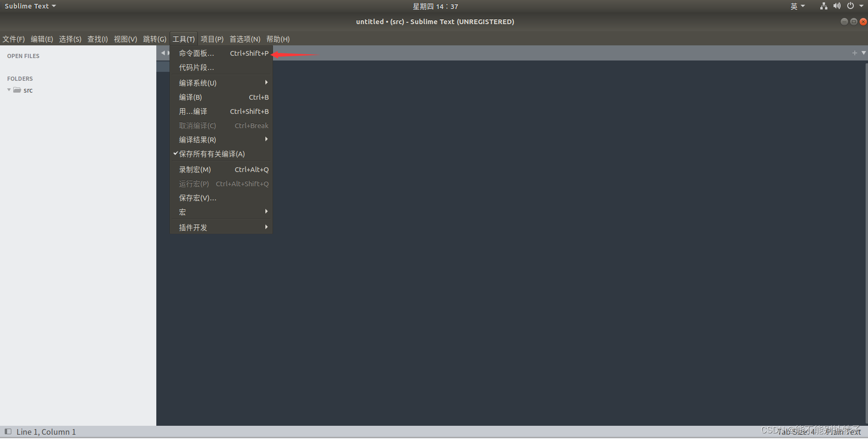Toggle the sidebar using the status bar icon
868x439 pixels.
click(x=7, y=431)
